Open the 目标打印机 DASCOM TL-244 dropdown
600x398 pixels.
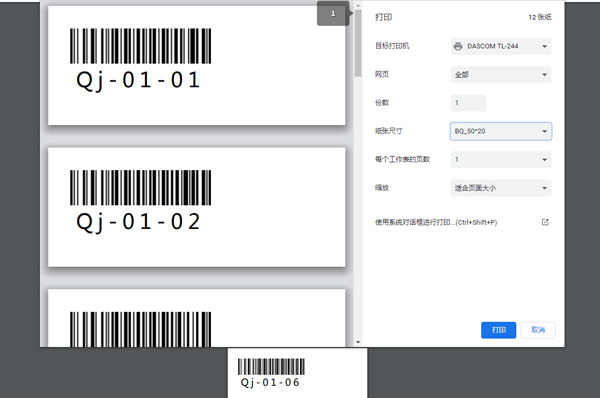coord(501,46)
